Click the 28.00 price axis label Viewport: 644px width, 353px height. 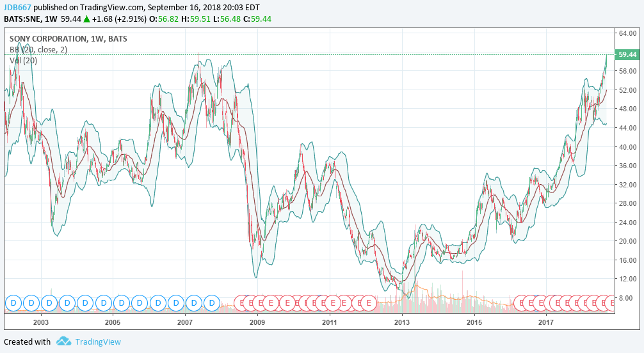627,203
